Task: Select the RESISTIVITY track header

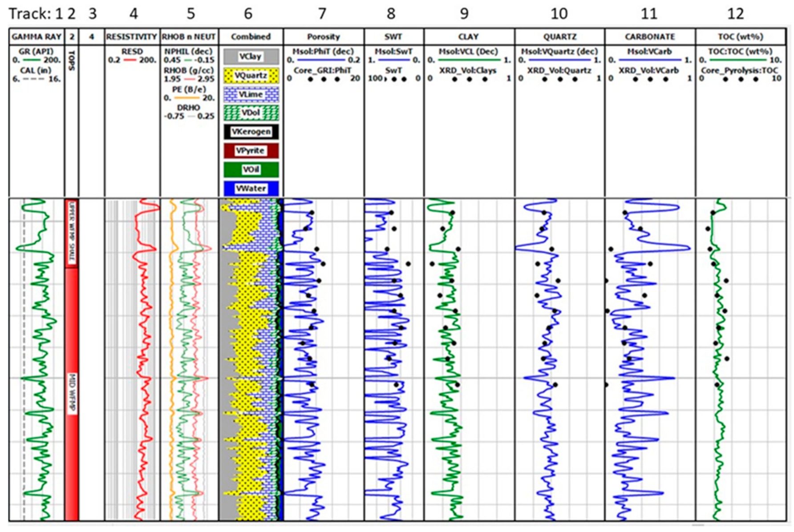Action: [x=132, y=36]
